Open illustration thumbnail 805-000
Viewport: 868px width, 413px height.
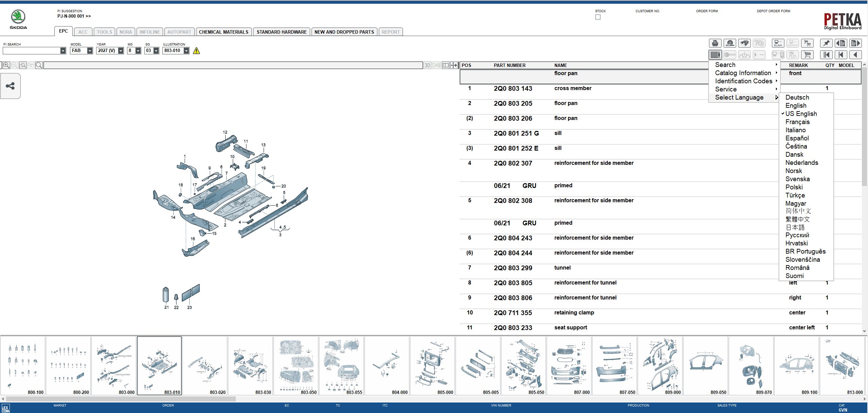[x=432, y=366]
